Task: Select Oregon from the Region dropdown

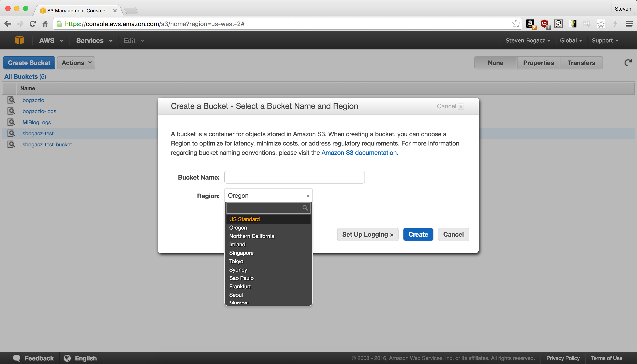Action: (x=267, y=228)
